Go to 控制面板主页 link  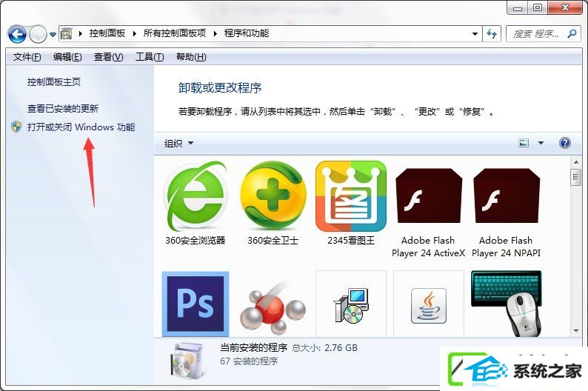[x=54, y=82]
